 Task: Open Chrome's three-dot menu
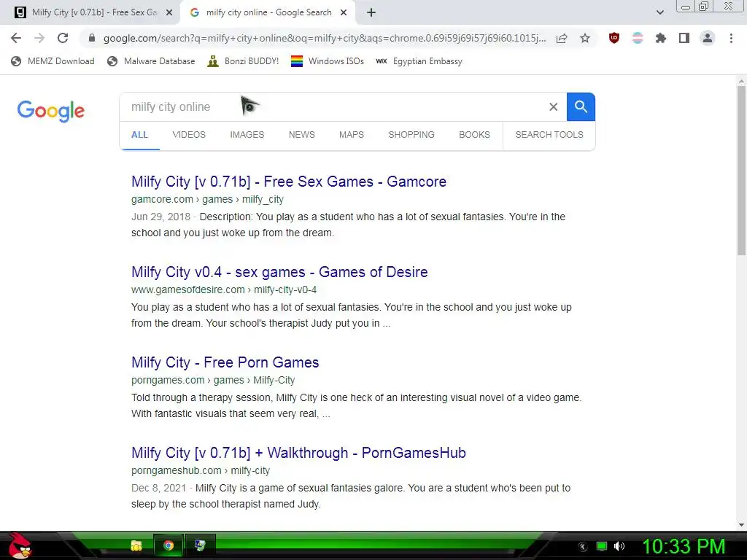click(731, 38)
